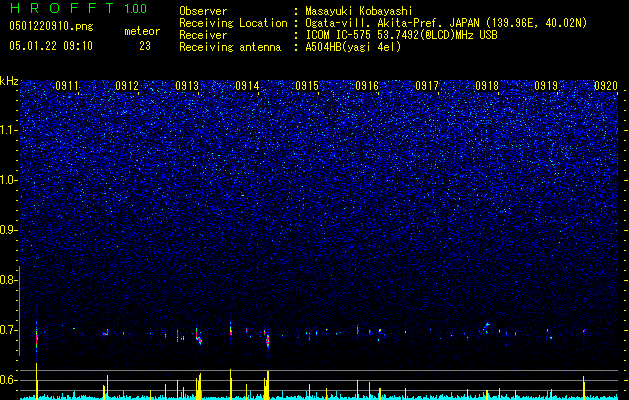Select receiver text ICOM IC-575 53.7492 MHz USB

(401, 35)
